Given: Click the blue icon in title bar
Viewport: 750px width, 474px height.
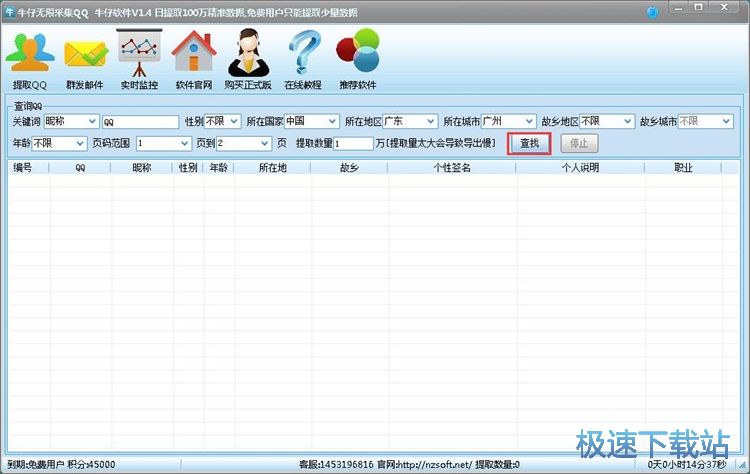Looking at the screenshot, I should click(654, 11).
